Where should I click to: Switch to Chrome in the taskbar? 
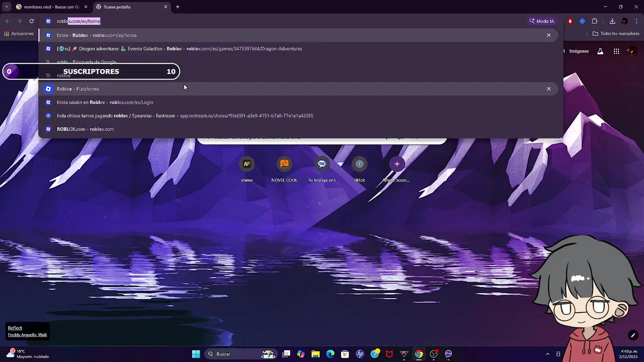(419, 354)
